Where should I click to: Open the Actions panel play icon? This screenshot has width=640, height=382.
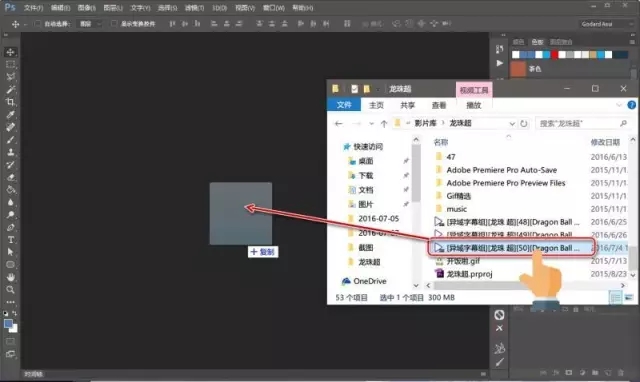click(500, 63)
